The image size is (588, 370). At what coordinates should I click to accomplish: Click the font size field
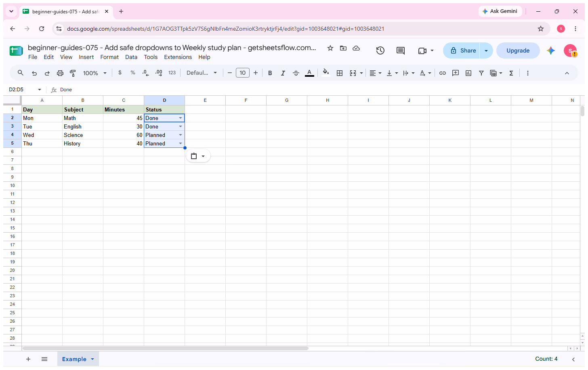click(242, 73)
